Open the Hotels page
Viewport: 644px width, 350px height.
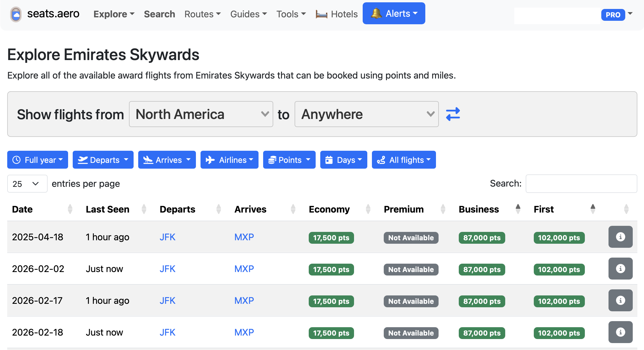(336, 14)
